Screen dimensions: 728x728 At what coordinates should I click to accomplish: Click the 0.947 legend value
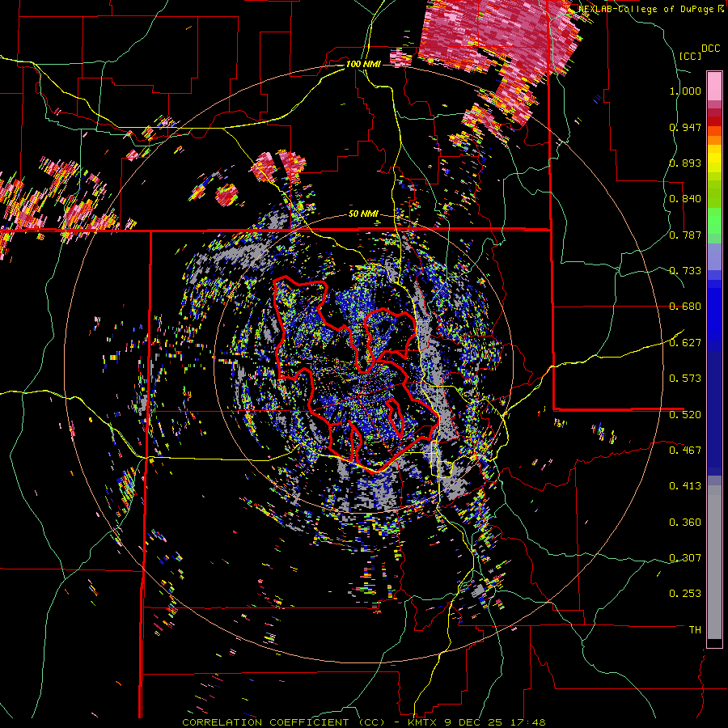[x=685, y=127]
